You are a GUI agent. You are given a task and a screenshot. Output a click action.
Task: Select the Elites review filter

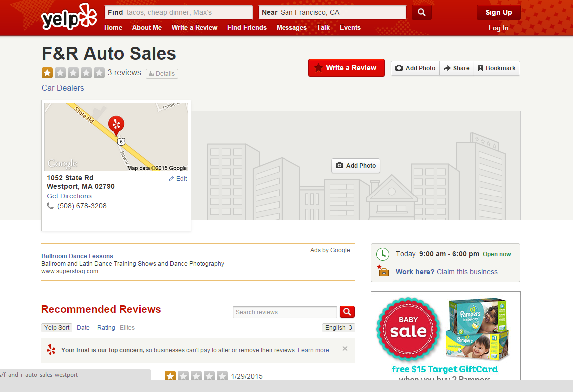coord(127,328)
